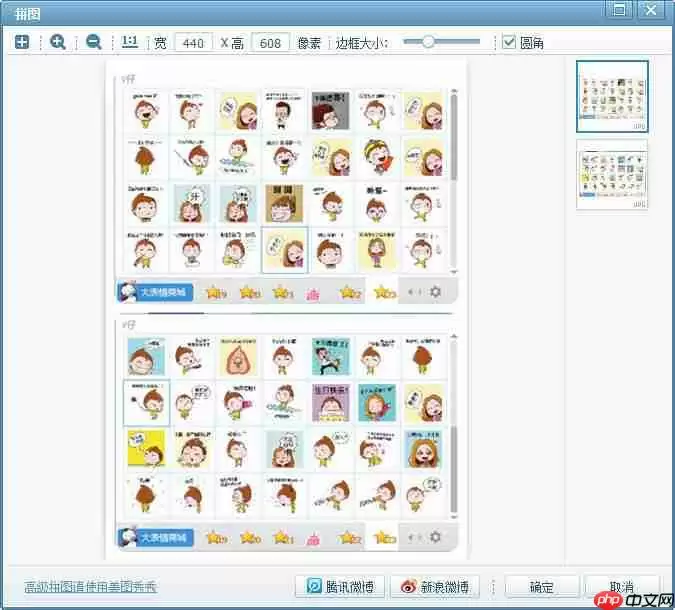This screenshot has width=675, height=610.
Task: Close the 拼图 window
Action: click(650, 9)
